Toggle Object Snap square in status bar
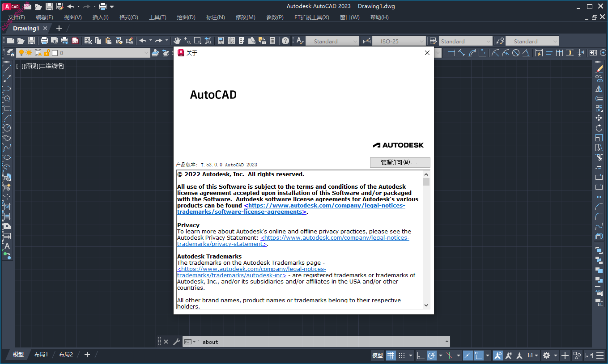The width and height of the screenshot is (608, 364). point(479,356)
